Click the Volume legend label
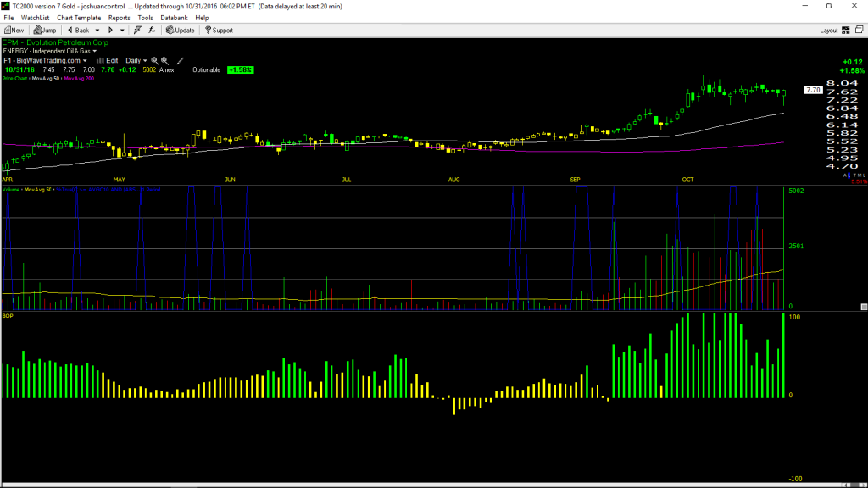 click(x=11, y=190)
